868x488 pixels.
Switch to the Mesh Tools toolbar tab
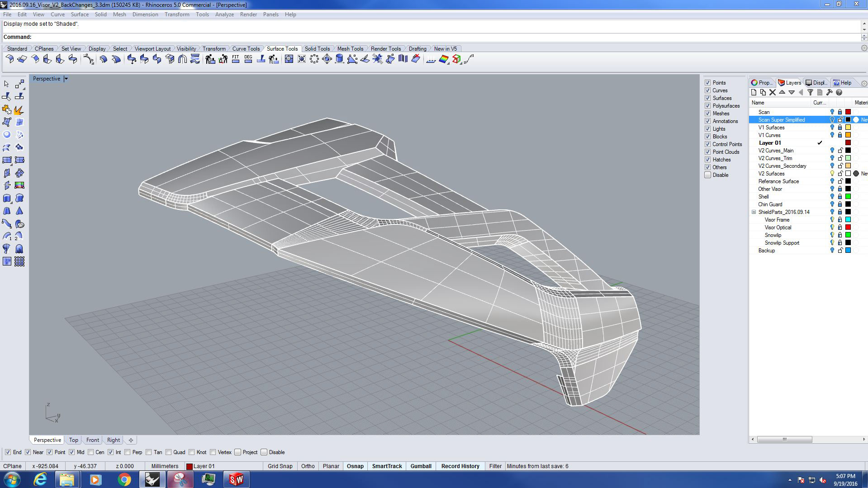click(x=350, y=49)
